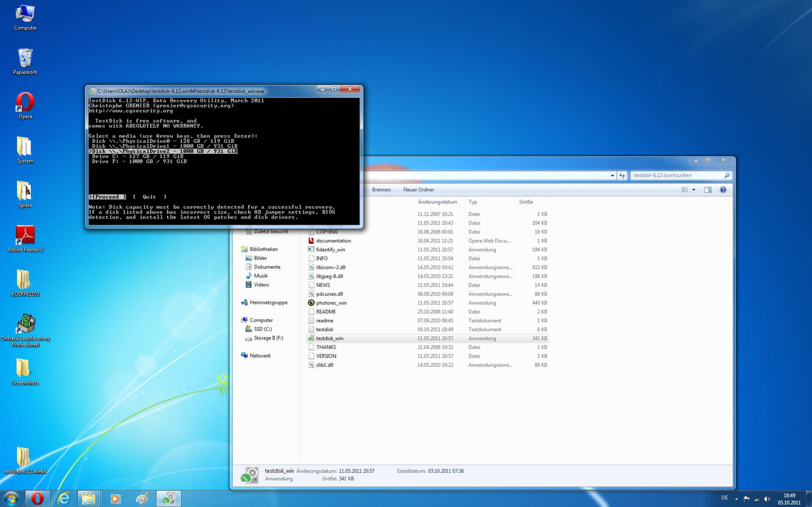Select the Spiele folder on the desktop
Image resolution: width=812 pixels, height=507 pixels.
click(x=25, y=195)
